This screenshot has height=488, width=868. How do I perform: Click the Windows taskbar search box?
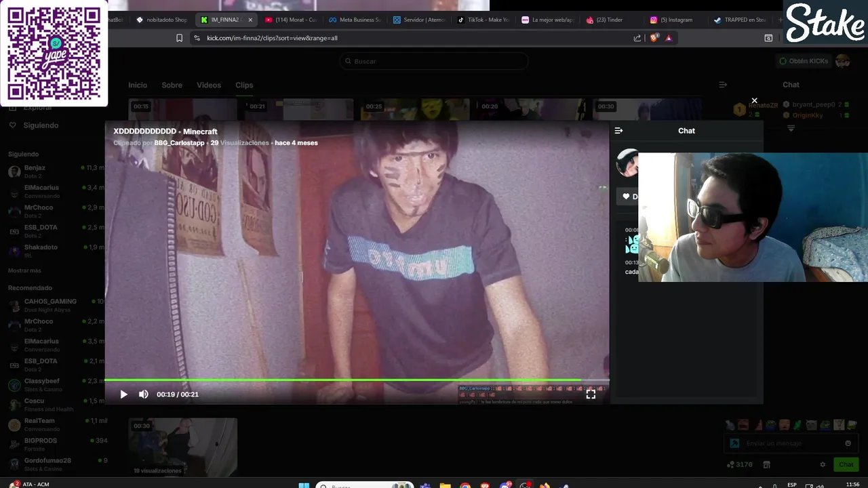coord(365,485)
